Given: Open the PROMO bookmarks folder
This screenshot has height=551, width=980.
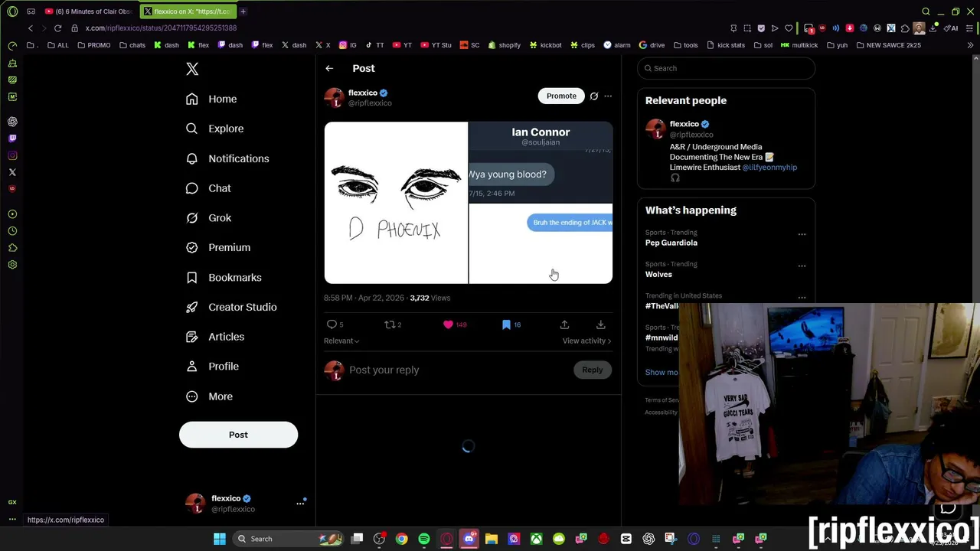Looking at the screenshot, I should point(94,45).
